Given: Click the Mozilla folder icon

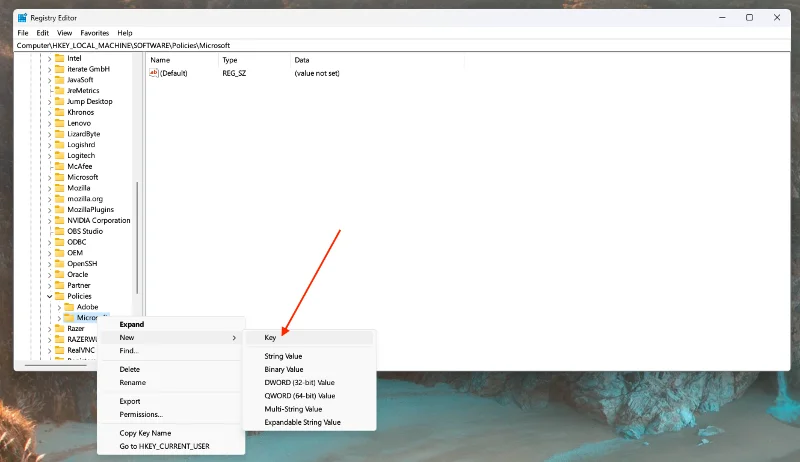Looking at the screenshot, I should tap(60, 188).
